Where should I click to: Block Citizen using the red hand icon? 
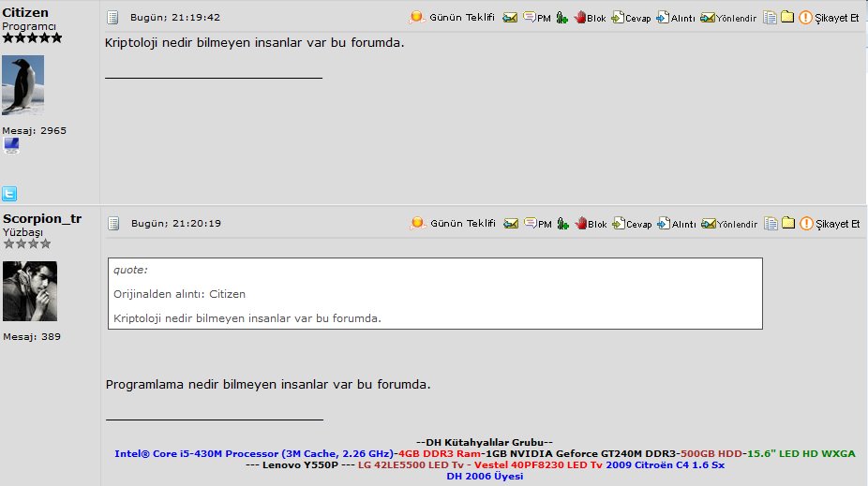(590, 18)
